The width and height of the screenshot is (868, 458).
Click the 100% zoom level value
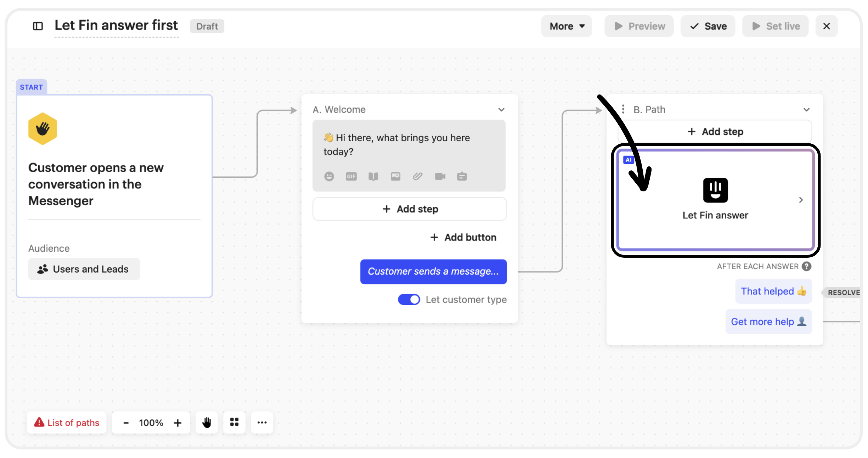coord(151,423)
